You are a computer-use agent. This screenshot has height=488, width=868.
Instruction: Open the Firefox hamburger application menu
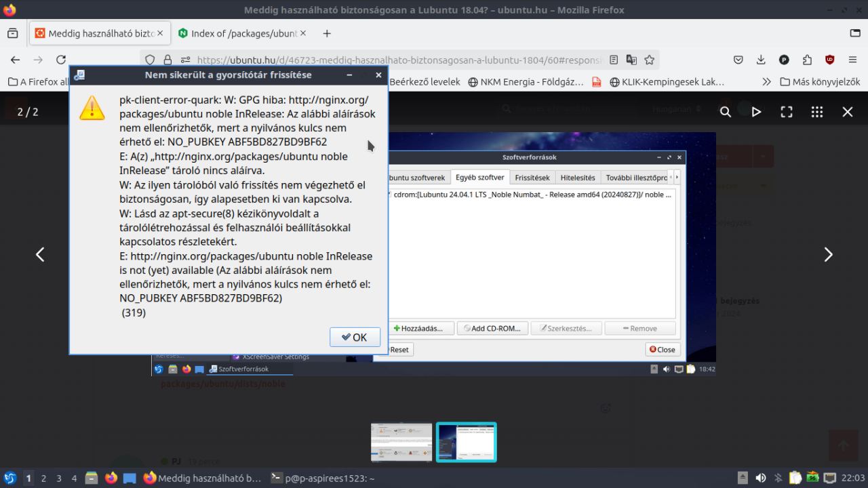tap(852, 60)
